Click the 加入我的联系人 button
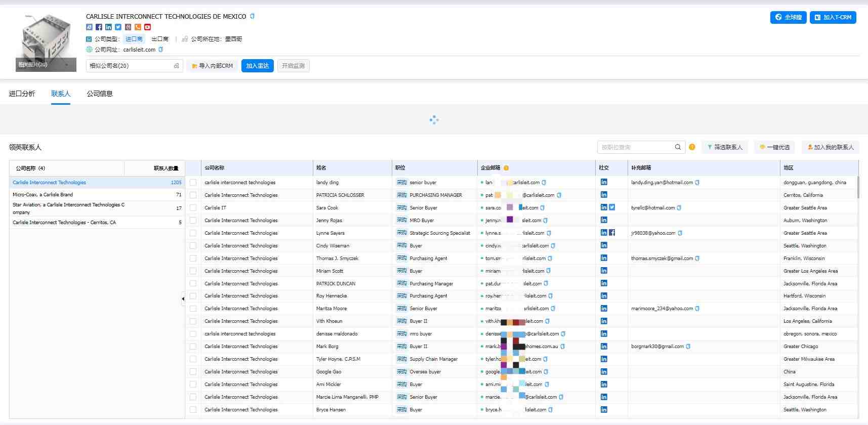Screen dimensions: 868x425 tap(830, 147)
